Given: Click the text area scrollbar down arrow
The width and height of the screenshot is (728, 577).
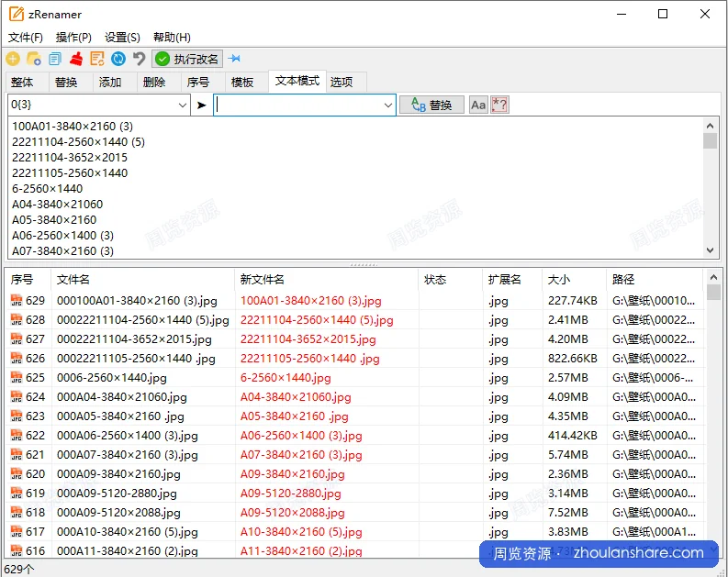Looking at the screenshot, I should 710,250.
